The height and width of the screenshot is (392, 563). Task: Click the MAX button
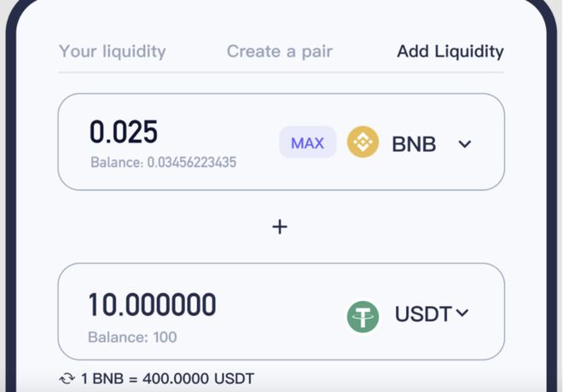308,142
